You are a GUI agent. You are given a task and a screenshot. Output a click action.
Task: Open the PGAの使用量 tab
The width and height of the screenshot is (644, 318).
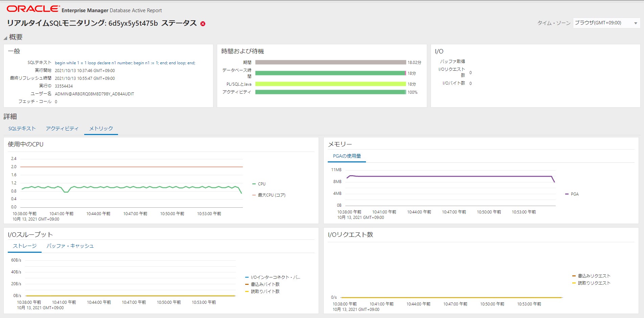[x=347, y=156]
